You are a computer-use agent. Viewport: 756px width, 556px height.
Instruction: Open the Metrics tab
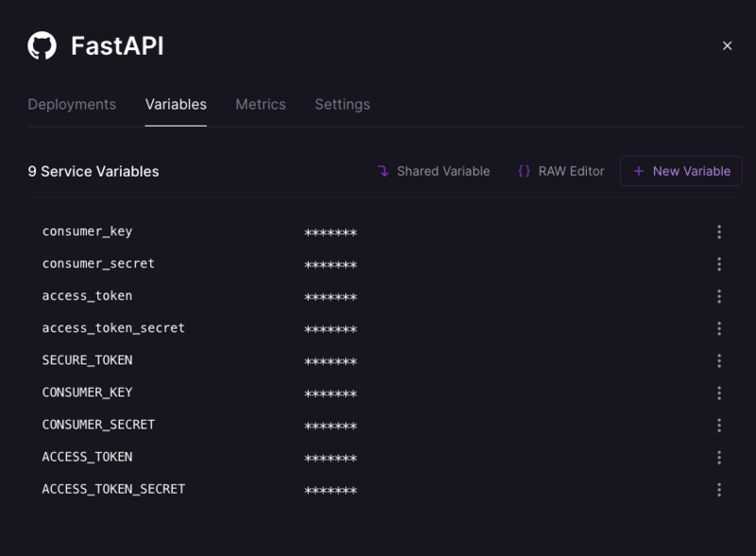point(261,104)
